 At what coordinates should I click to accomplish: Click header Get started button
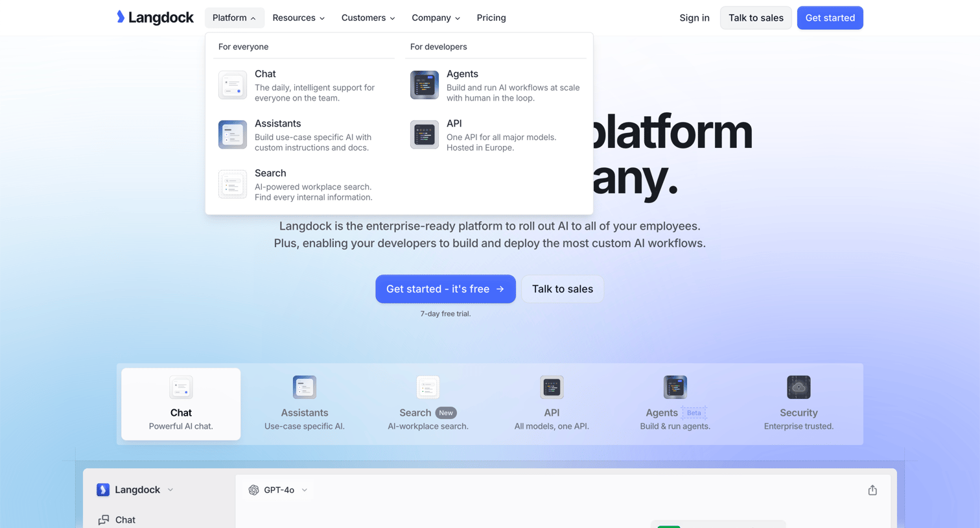[x=830, y=18]
